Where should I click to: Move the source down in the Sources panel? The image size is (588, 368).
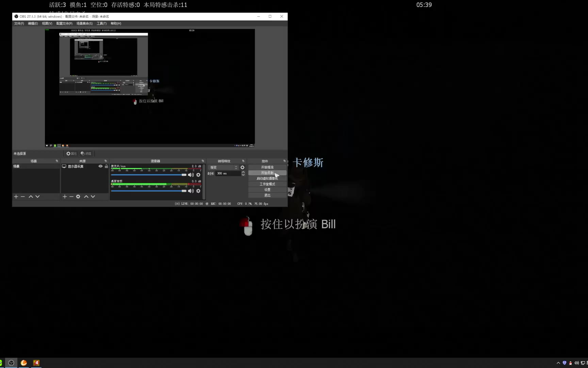pos(93,197)
